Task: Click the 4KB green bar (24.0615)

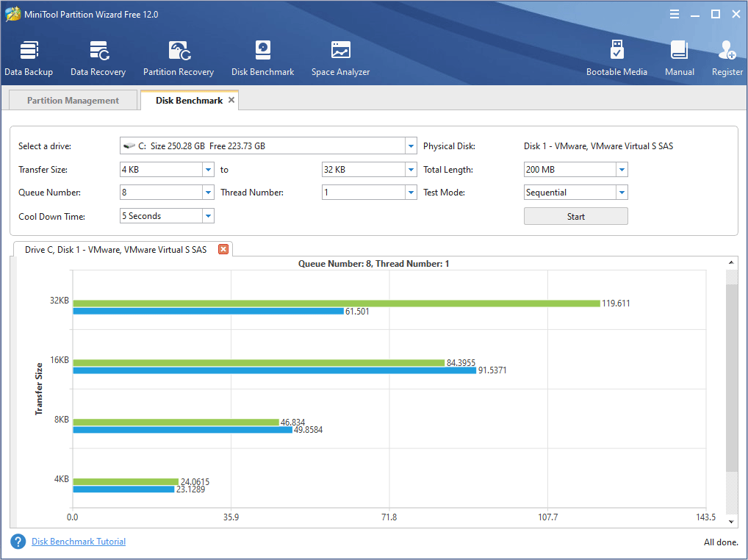Action: 126,482
